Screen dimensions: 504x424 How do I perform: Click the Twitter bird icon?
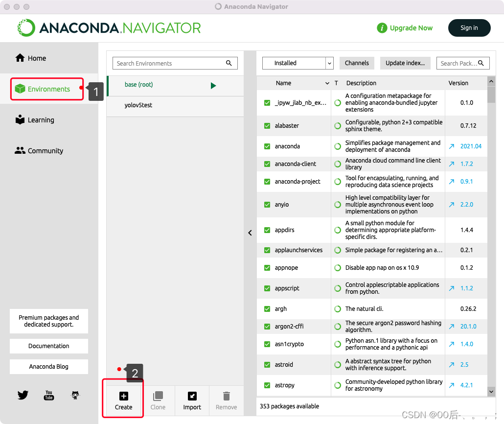click(23, 395)
